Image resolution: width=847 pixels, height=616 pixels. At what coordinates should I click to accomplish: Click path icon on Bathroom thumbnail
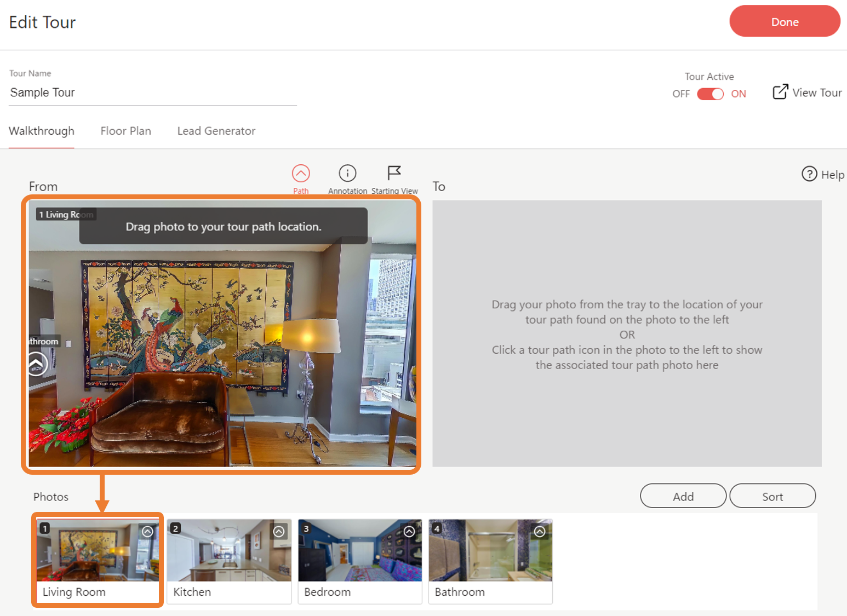pos(540,531)
